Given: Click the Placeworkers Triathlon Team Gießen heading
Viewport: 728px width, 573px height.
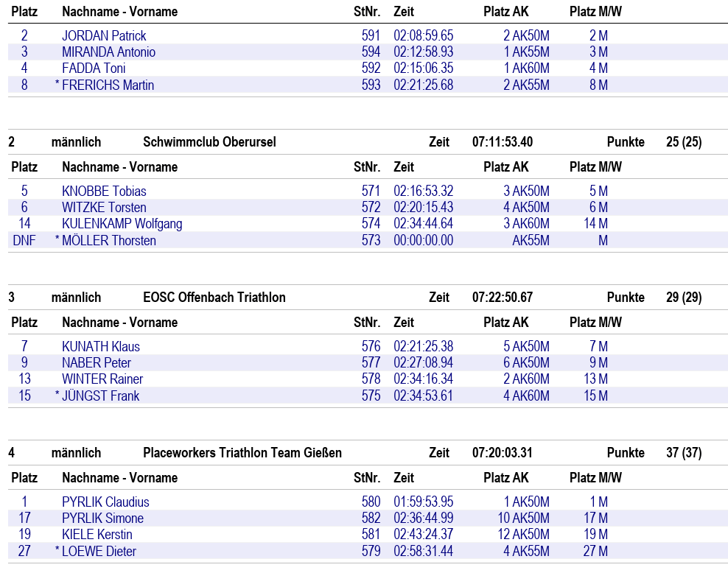Looking at the screenshot, I should pos(242,453).
